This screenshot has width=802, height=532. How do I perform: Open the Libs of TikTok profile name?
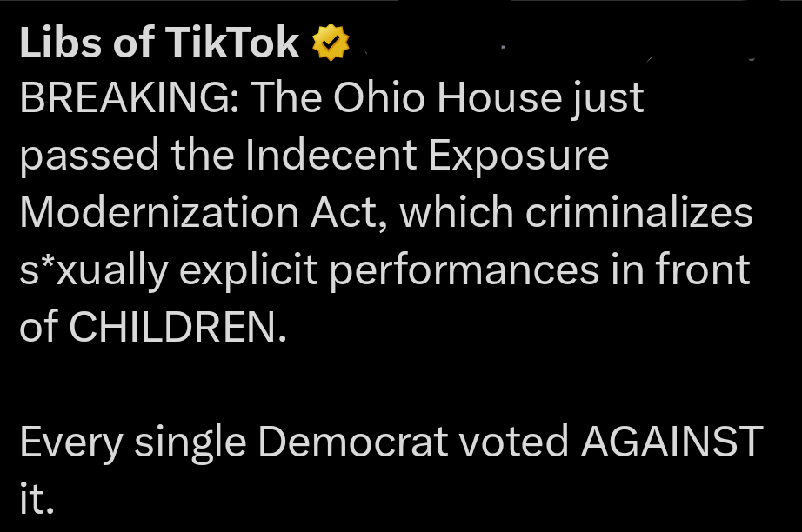pos(159,43)
